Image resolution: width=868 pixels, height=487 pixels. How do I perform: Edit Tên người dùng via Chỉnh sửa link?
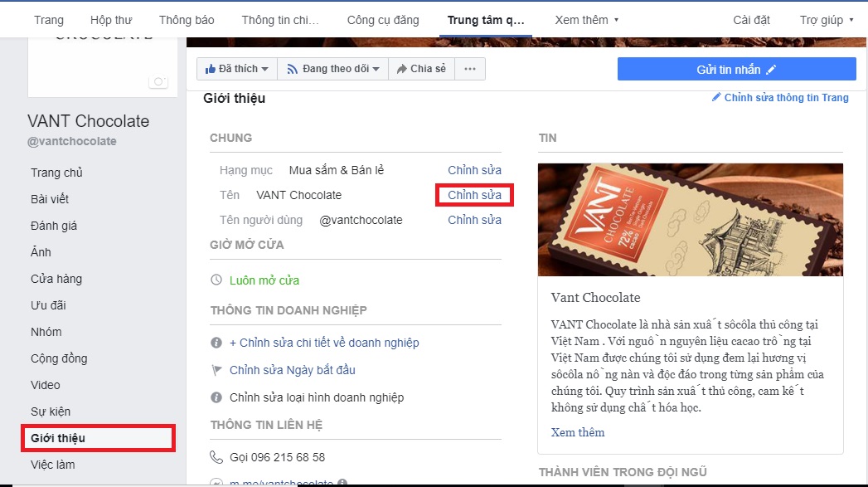(474, 220)
